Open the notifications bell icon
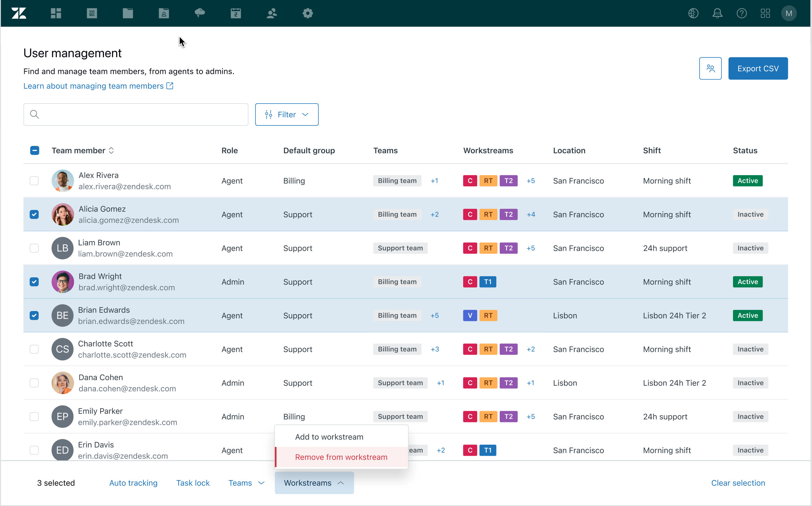812x506 pixels. [x=717, y=13]
